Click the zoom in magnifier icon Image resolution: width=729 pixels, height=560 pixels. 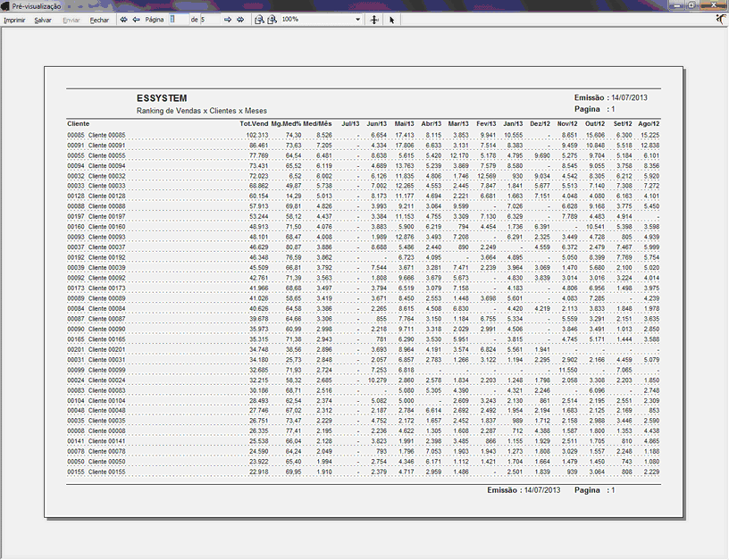[272, 19]
